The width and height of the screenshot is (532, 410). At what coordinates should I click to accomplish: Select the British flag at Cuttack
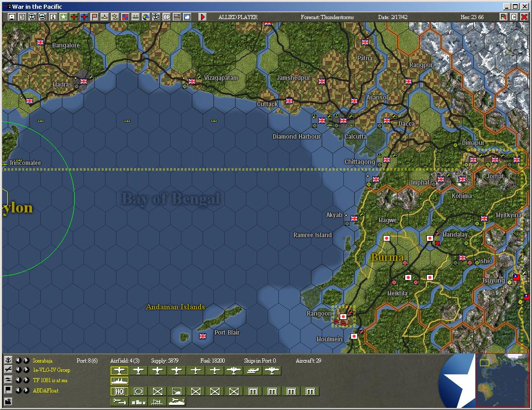pos(289,101)
